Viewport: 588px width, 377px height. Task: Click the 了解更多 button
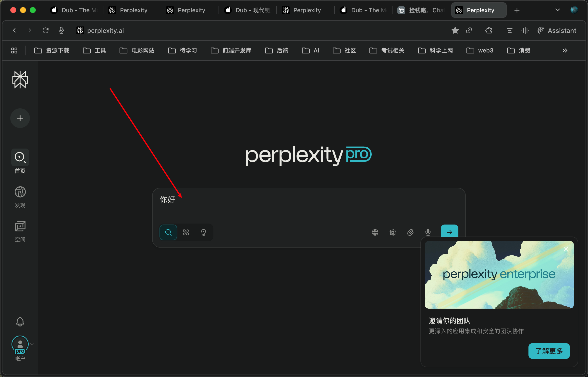tap(549, 351)
